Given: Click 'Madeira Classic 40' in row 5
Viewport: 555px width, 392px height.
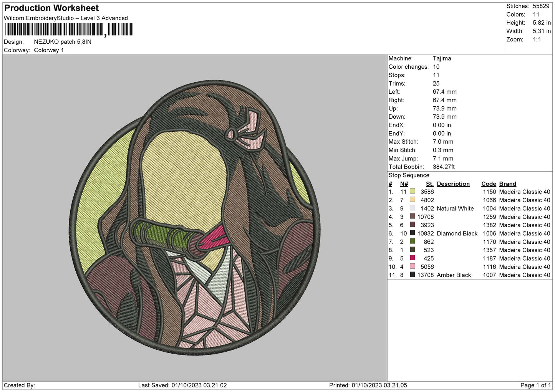Looking at the screenshot, I should click(525, 225).
